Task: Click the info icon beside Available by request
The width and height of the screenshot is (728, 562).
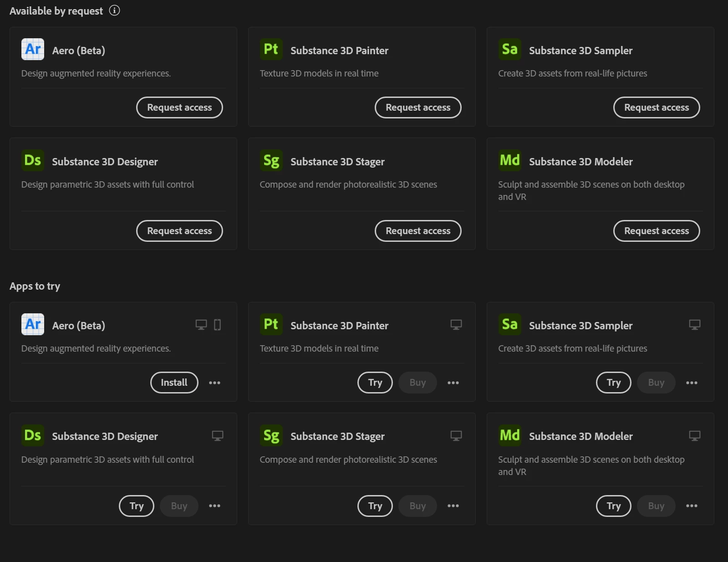Action: [x=115, y=10]
